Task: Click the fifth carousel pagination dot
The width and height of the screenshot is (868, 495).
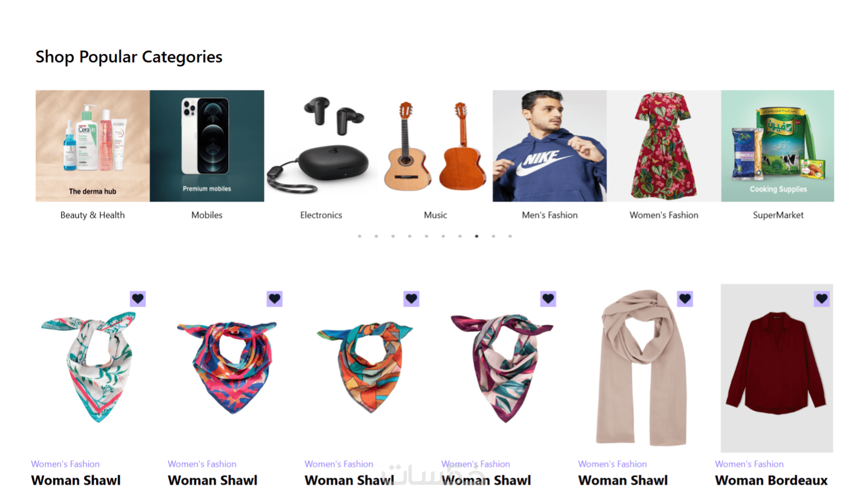Action: point(427,236)
